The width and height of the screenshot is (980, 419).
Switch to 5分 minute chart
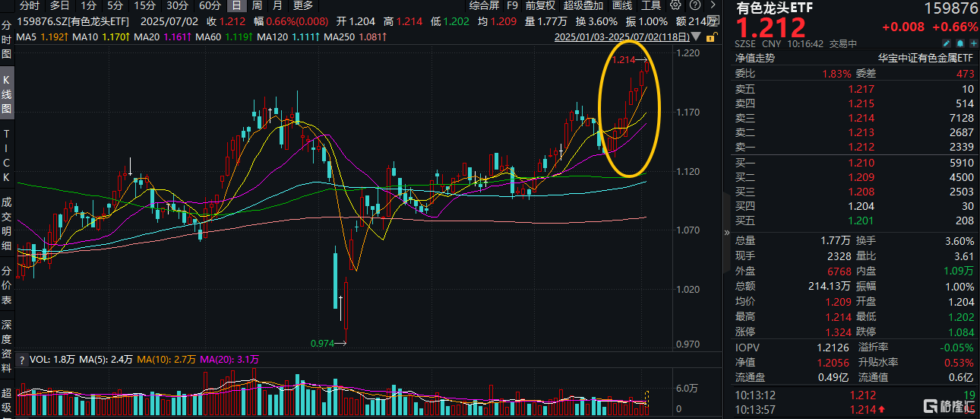click(115, 5)
